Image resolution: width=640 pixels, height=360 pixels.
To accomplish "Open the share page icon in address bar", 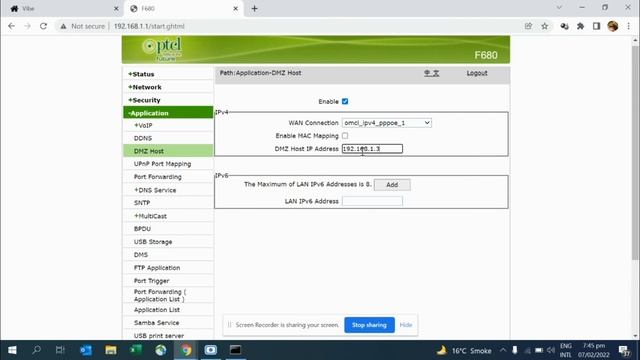I will 528,26.
